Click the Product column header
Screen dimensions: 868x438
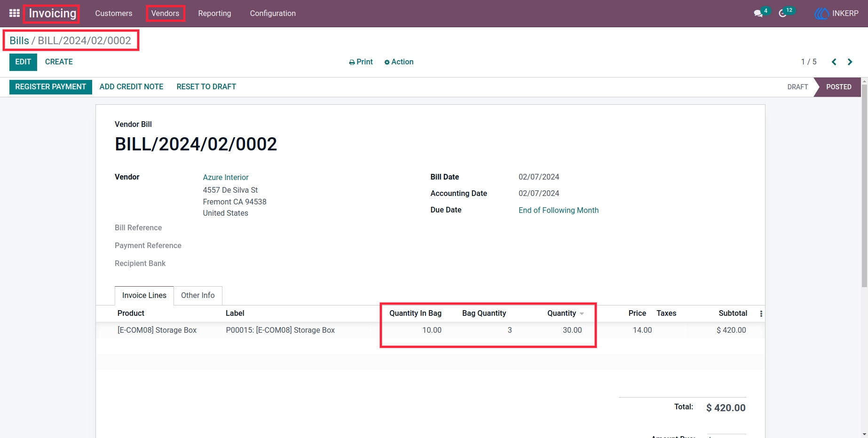[131, 313]
